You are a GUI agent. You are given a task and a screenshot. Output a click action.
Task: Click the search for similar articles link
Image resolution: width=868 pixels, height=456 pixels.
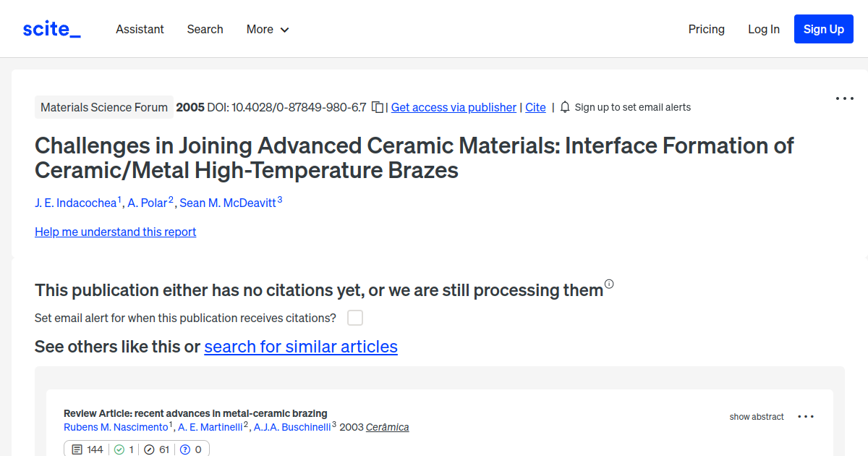300,347
